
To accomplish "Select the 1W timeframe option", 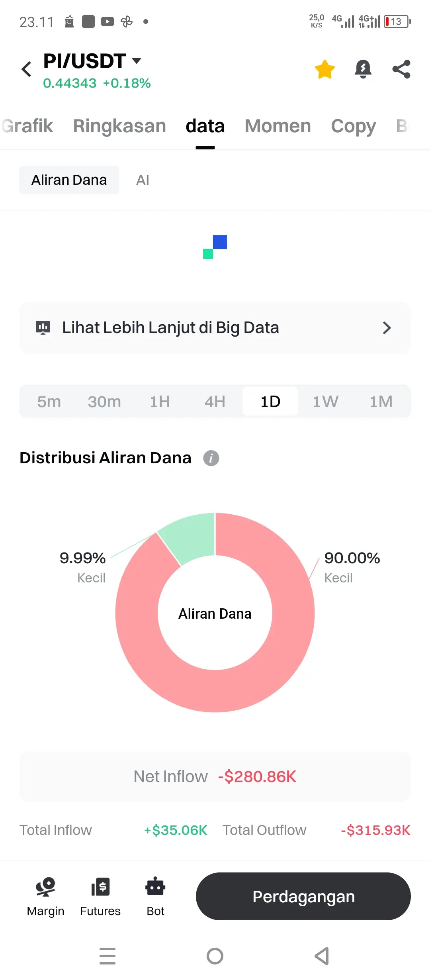I will 326,402.
